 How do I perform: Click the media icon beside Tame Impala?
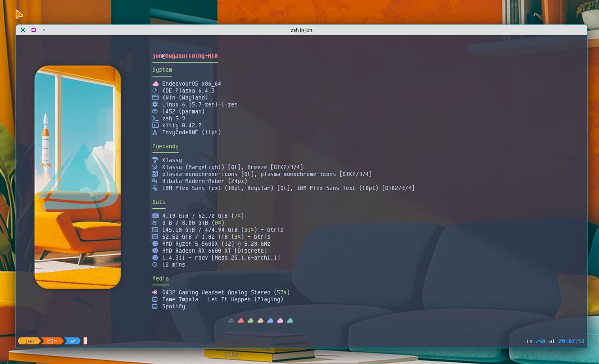coord(155,299)
